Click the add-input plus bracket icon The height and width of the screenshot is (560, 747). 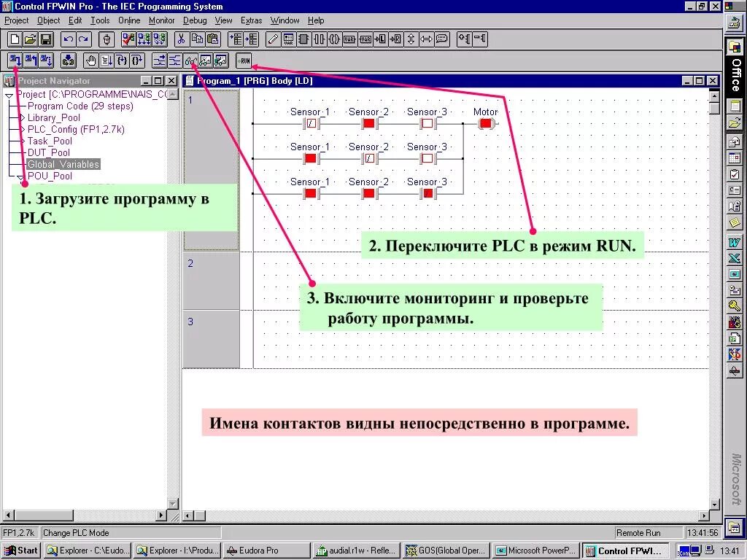(x=464, y=39)
